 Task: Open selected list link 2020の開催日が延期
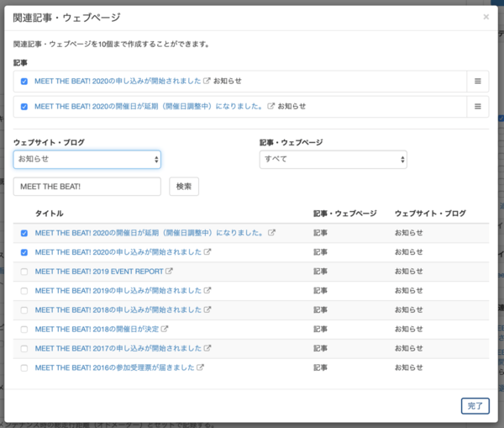150,106
